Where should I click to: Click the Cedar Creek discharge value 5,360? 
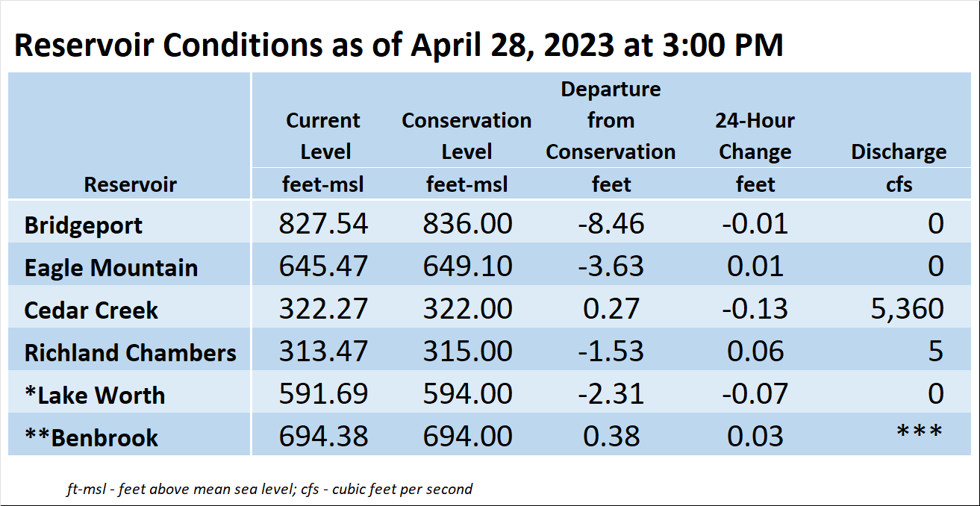[907, 309]
